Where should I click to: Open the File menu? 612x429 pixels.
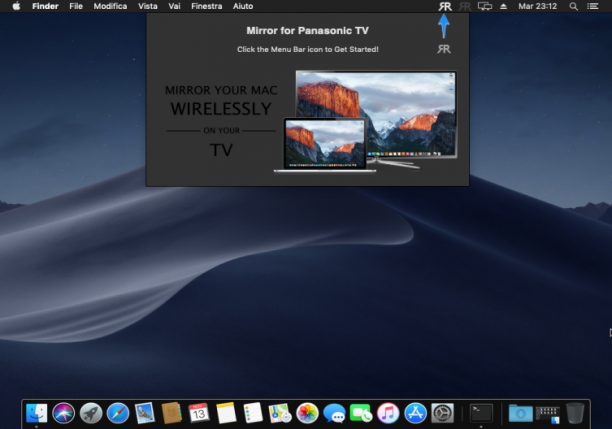(76, 6)
